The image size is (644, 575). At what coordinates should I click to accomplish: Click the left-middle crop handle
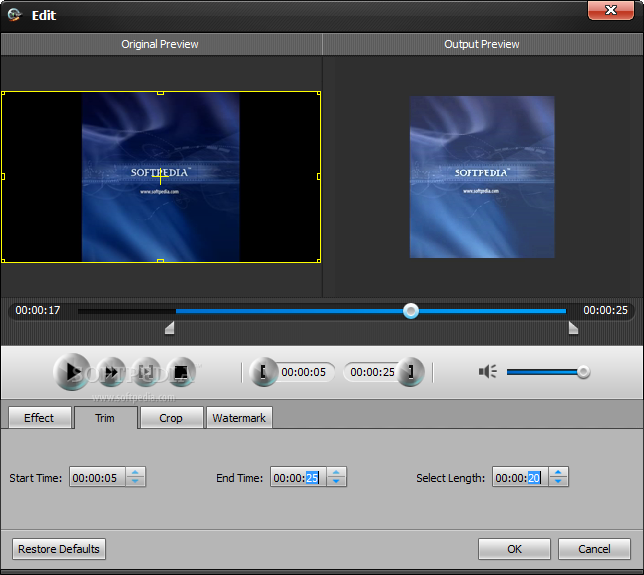click(3, 177)
